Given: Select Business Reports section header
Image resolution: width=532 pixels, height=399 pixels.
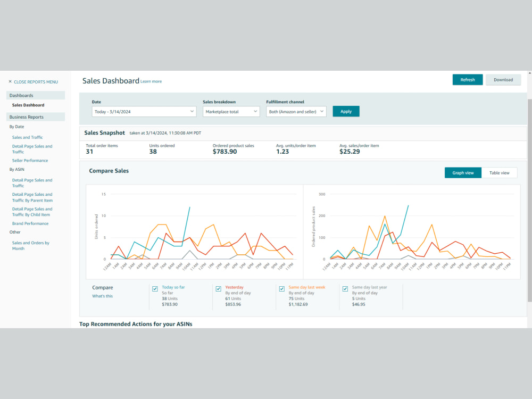Looking at the screenshot, I should pyautogui.click(x=36, y=117).
